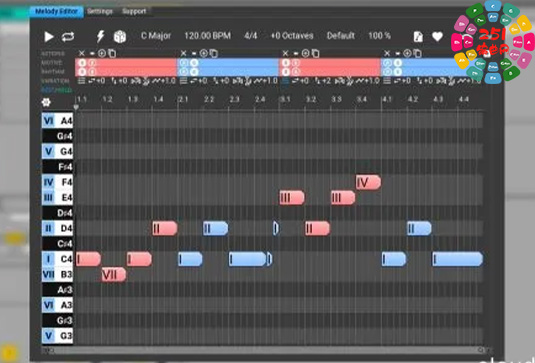Toggle the first motive circle in the first red pattern
535x363 pixels.
[82, 63]
